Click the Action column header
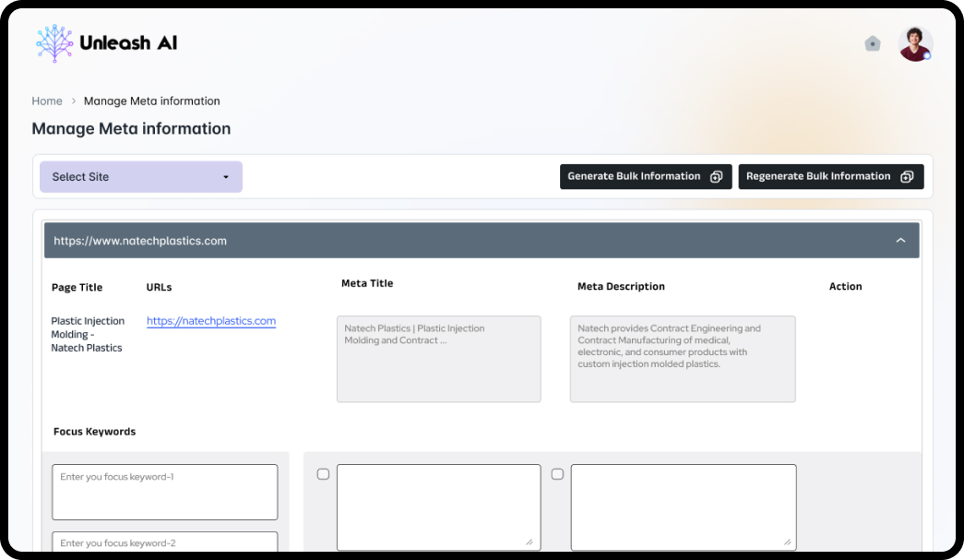Viewport: 964px width, 560px height. [845, 286]
